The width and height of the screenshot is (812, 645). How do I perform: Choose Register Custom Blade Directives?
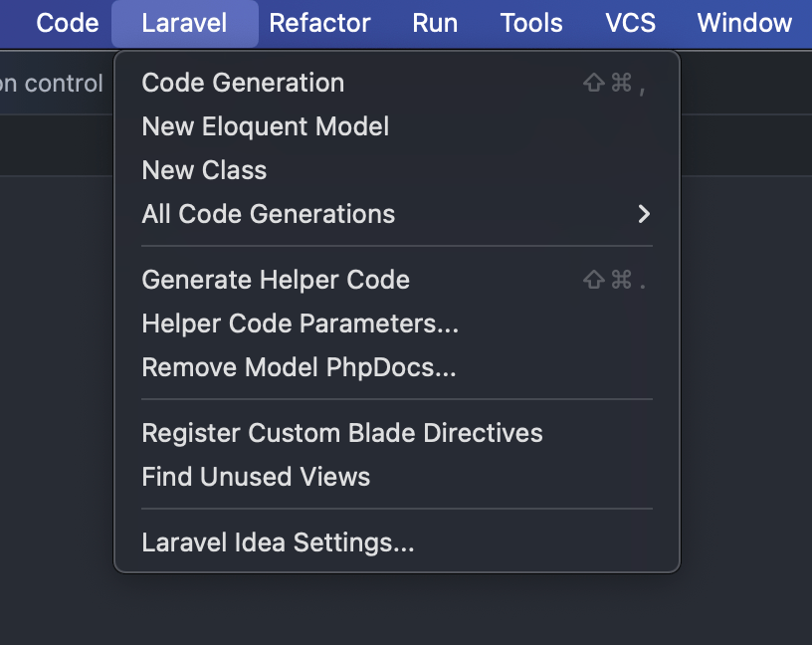point(342,433)
